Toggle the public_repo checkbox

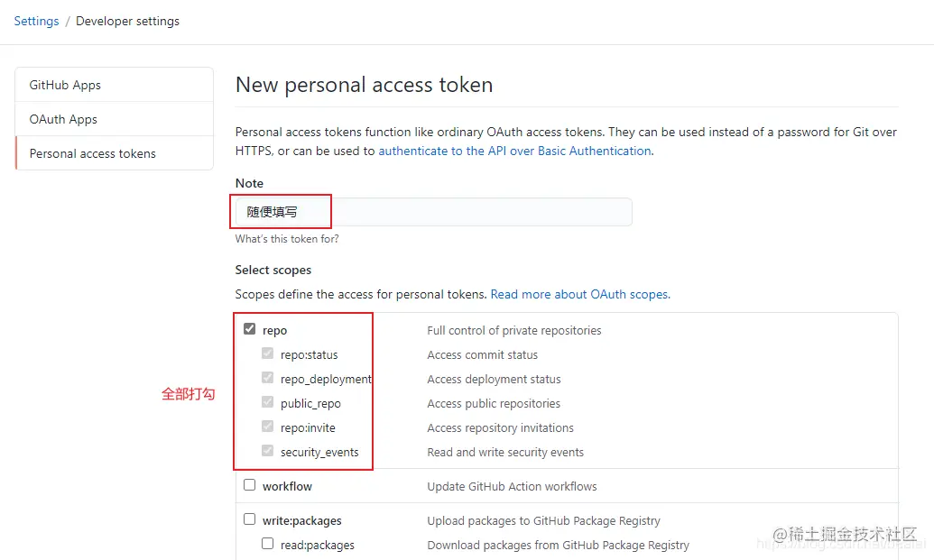(x=268, y=403)
